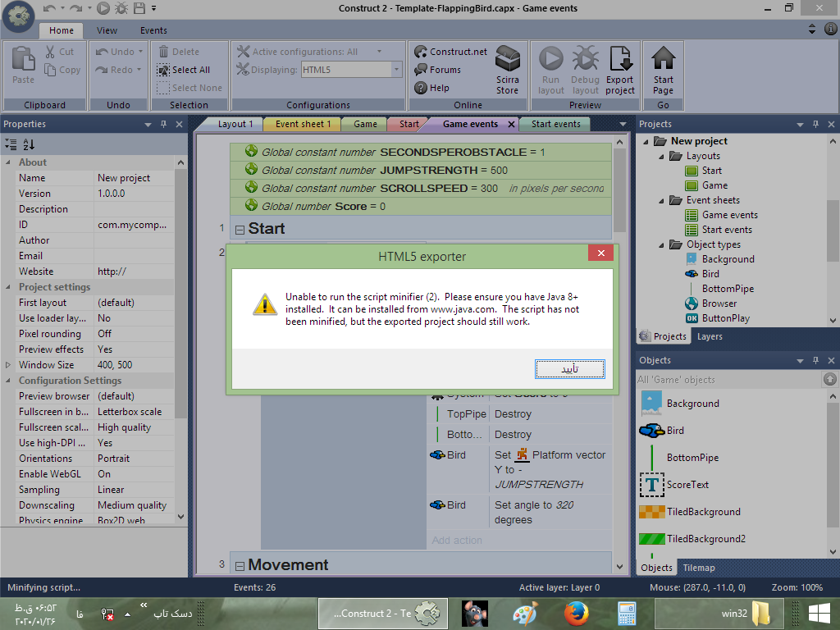
Task: Collapse the Object types folder
Action: pos(661,244)
